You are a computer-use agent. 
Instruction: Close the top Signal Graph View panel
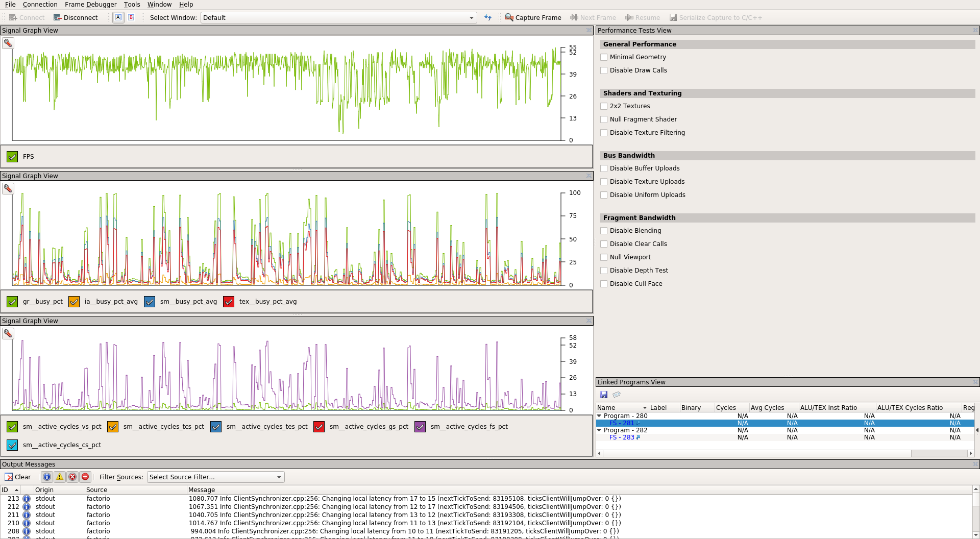pos(589,31)
